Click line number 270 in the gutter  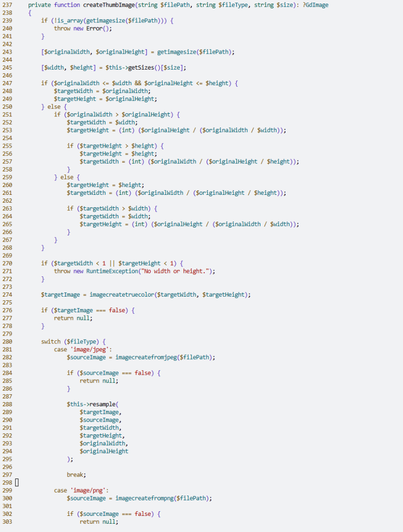click(x=7, y=263)
